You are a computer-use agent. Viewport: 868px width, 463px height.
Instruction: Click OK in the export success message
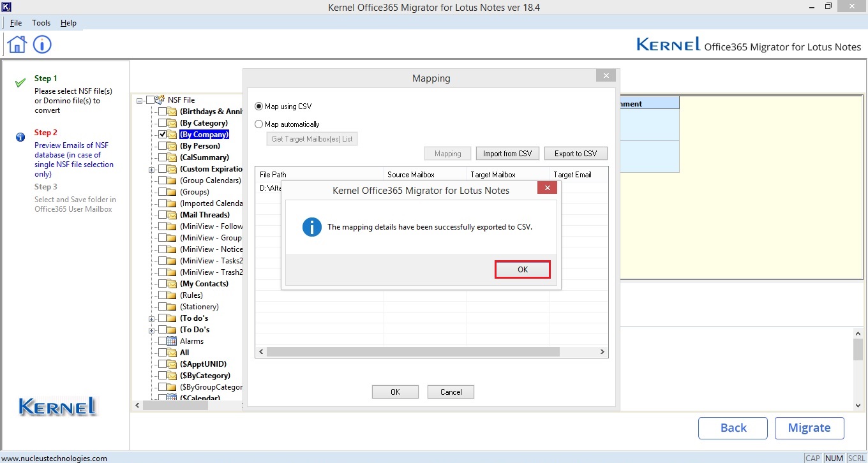(x=523, y=270)
